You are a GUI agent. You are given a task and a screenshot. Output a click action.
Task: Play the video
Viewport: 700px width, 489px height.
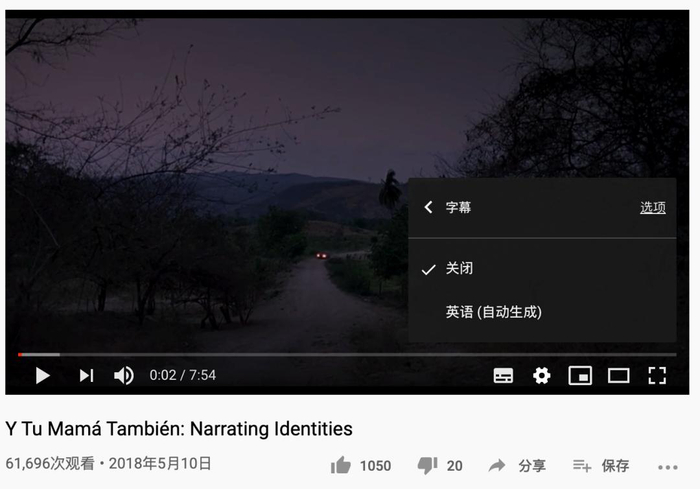tap(42, 376)
